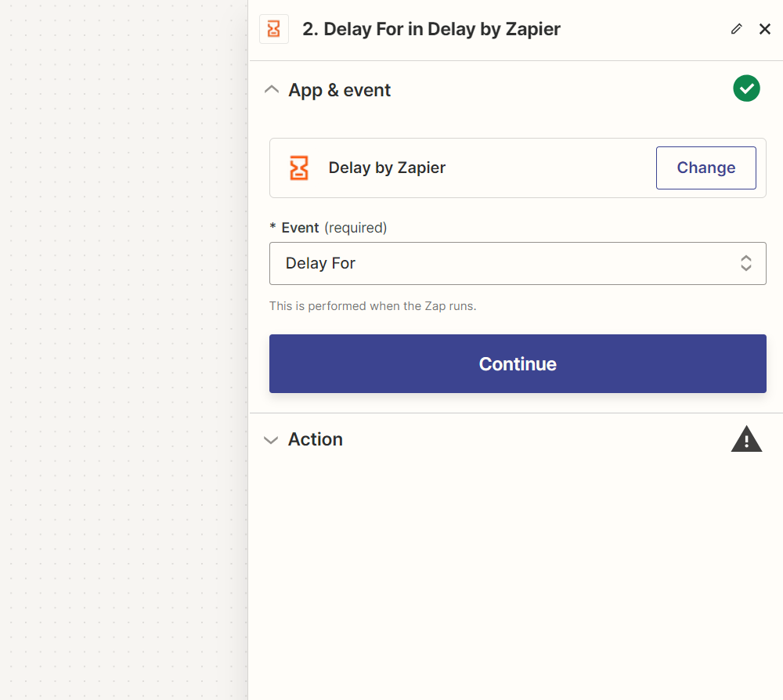Select the App & event section heading
The width and height of the screenshot is (783, 700).
[x=339, y=90]
